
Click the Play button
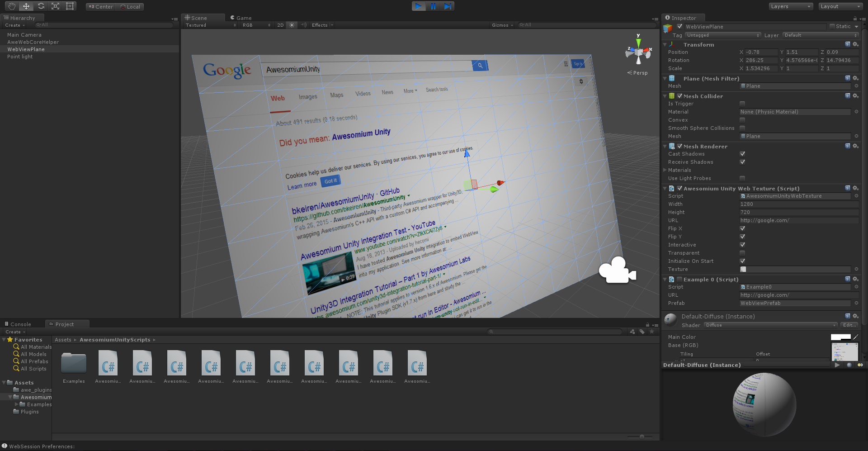(419, 6)
